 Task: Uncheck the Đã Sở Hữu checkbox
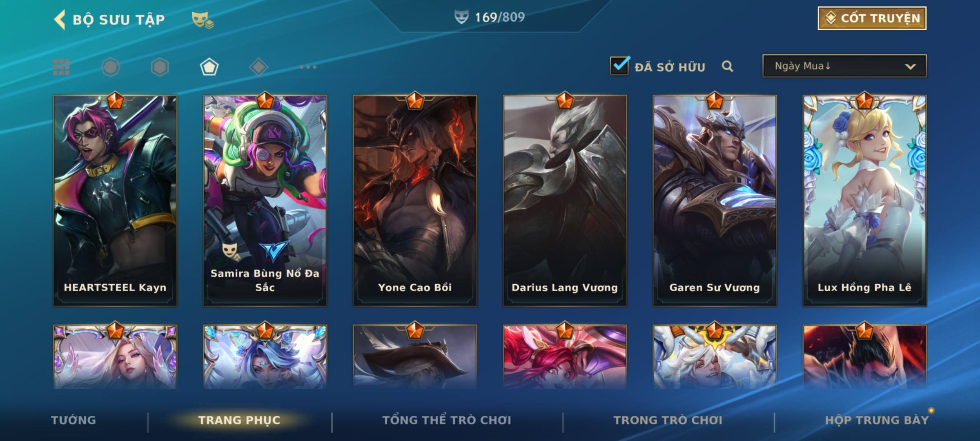coord(619,65)
